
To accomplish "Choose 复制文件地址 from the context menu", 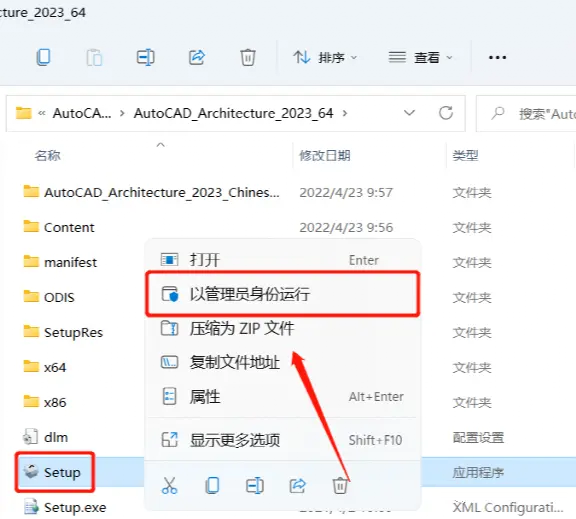I will [x=282, y=363].
